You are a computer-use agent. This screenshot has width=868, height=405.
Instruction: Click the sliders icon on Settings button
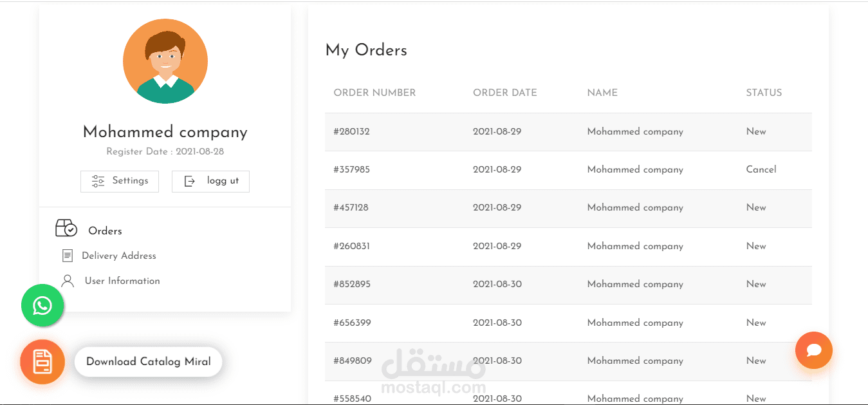coord(98,181)
